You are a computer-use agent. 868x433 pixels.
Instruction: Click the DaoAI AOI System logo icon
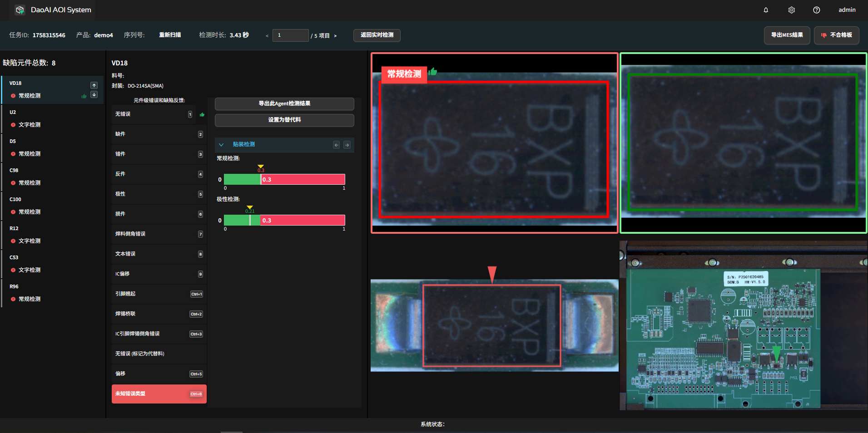click(x=20, y=10)
